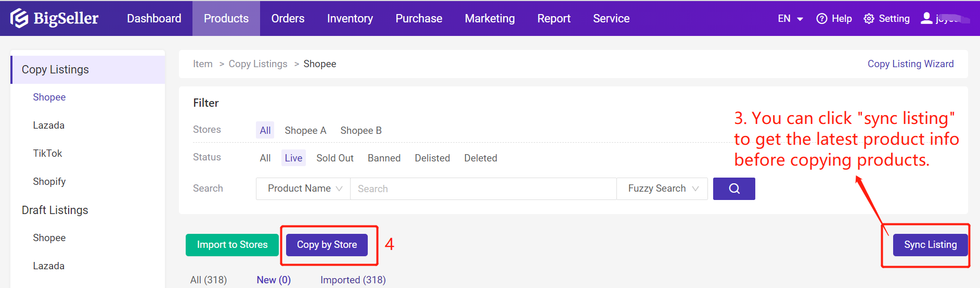Open the Inventory menu
Screen dimensions: 980x288
pyautogui.click(x=350, y=18)
